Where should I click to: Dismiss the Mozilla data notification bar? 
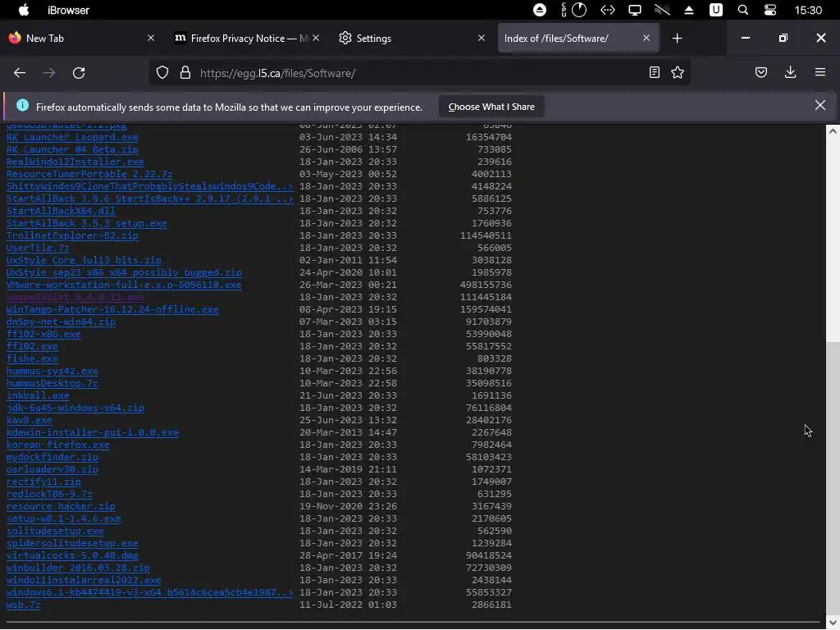(x=820, y=106)
